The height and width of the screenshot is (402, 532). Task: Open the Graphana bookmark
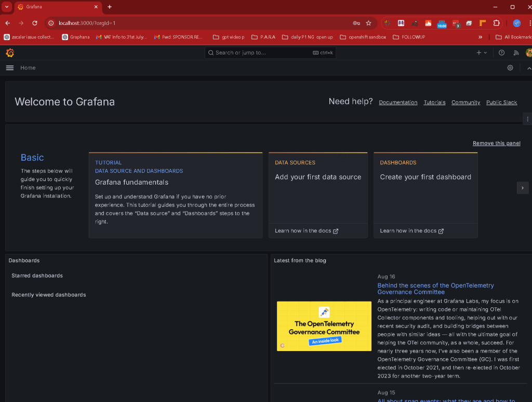(76, 37)
